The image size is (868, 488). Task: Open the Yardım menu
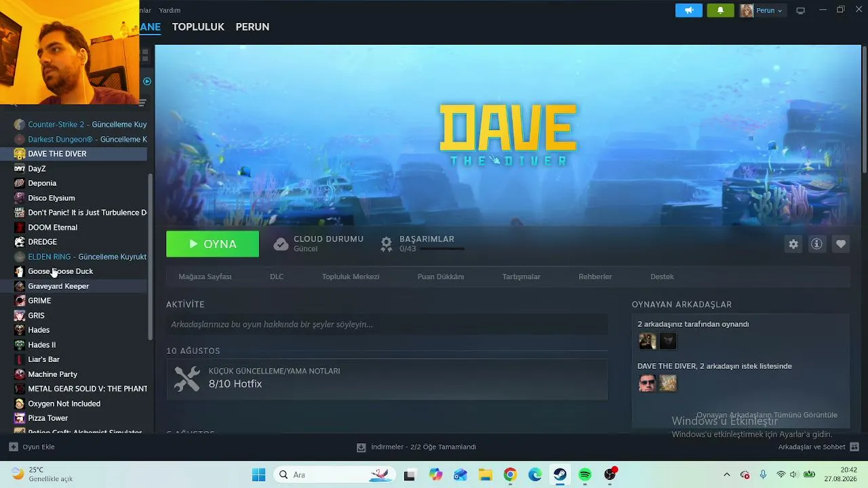click(x=170, y=10)
